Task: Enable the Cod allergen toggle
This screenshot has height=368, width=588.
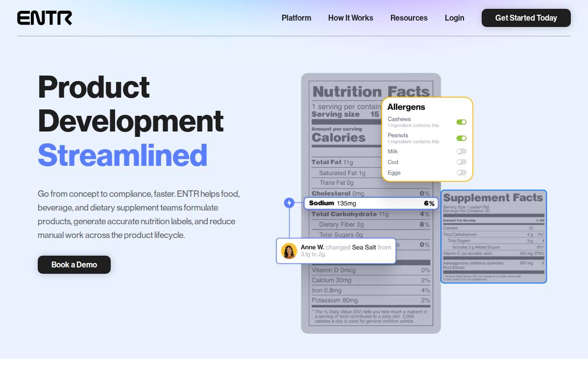Action: pos(462,162)
